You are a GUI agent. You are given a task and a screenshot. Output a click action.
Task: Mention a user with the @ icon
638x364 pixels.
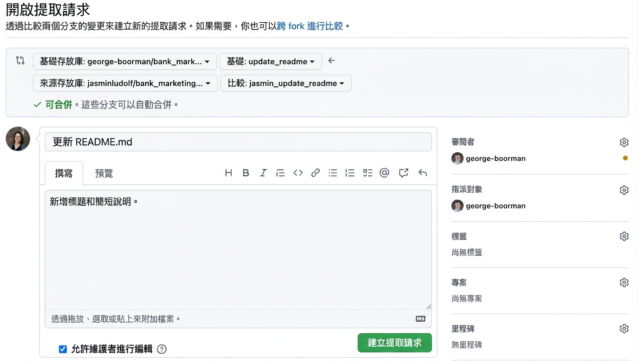point(384,173)
